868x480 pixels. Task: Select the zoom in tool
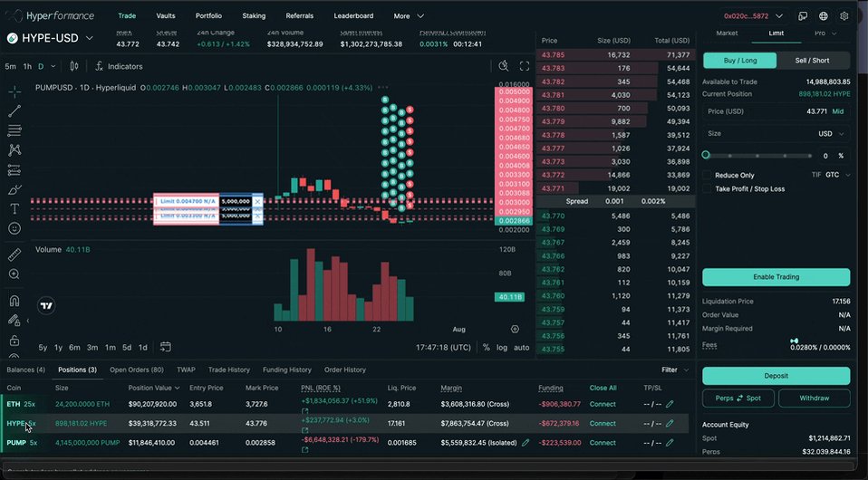[14, 274]
